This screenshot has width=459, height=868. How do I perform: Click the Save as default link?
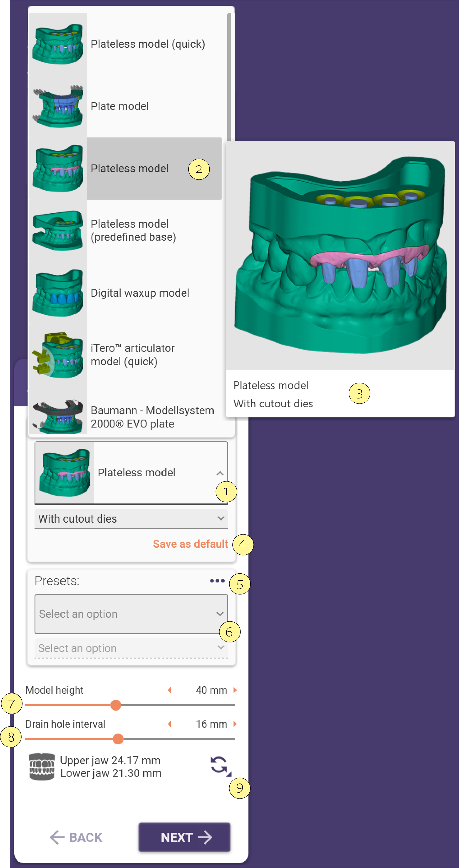(x=190, y=544)
